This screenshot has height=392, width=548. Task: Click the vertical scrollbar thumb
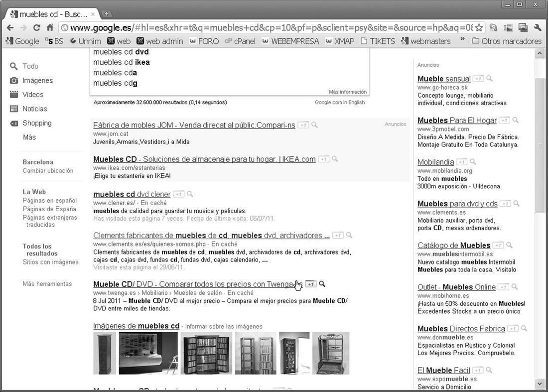(x=540, y=144)
